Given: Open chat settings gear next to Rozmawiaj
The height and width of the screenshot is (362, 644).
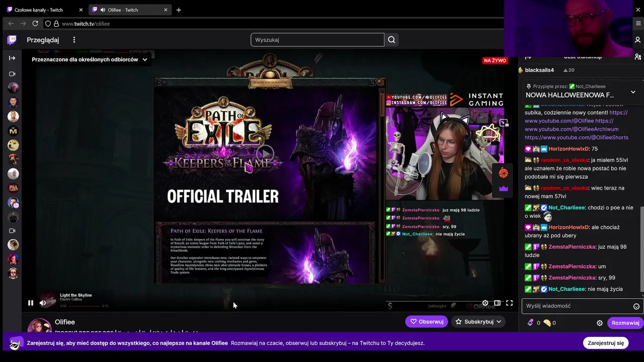Looking at the screenshot, I should [599, 323].
